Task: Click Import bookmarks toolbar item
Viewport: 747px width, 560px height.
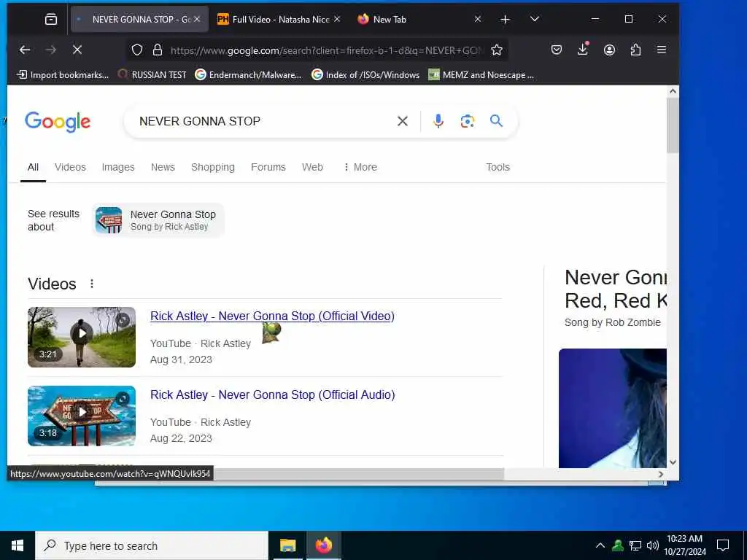Action: coord(63,75)
